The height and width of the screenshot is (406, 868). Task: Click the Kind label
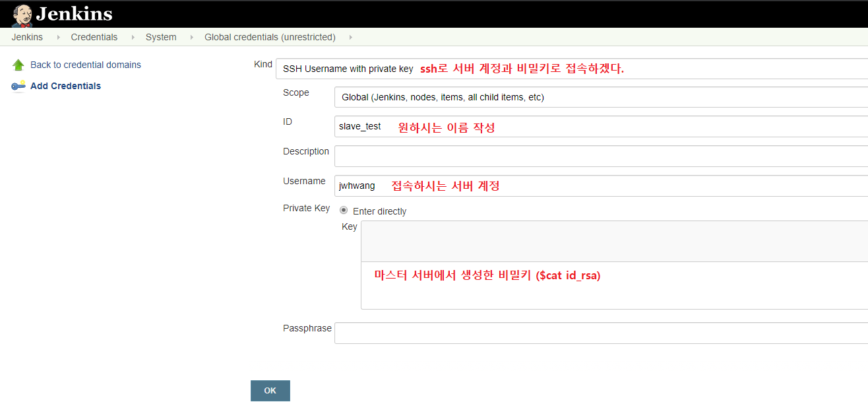(x=263, y=64)
